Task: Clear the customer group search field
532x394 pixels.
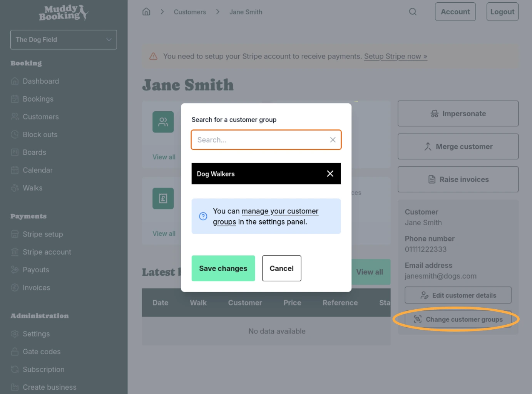Action: point(332,140)
